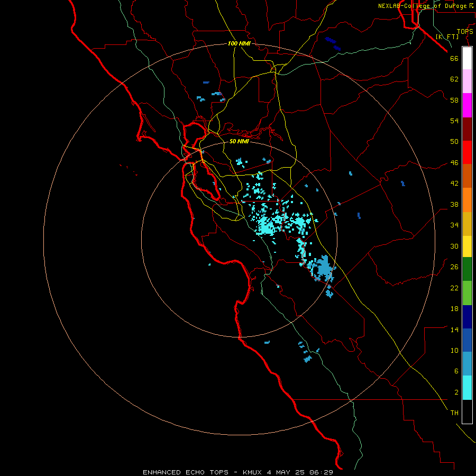Screen dimensions: 476x476
Task: Choose the dark green legend swatch
Action: (467, 269)
